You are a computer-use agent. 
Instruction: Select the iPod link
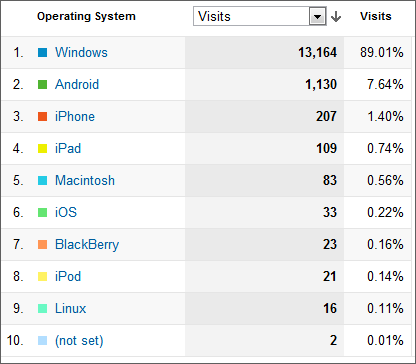coord(68,276)
